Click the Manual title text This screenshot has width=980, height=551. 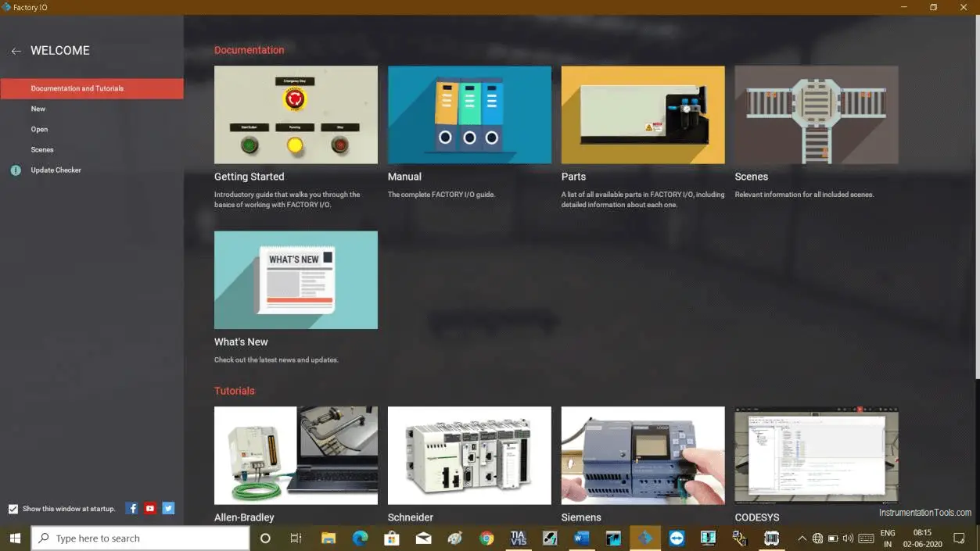point(404,177)
